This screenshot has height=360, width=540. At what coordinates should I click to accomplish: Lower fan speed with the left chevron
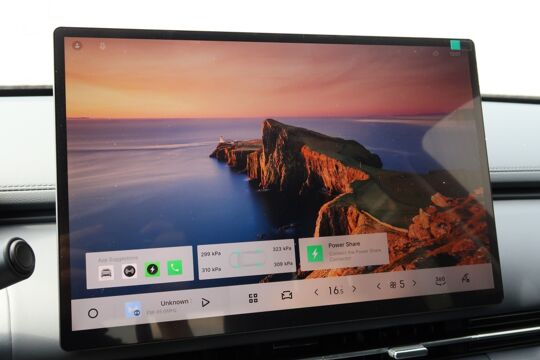point(378,286)
